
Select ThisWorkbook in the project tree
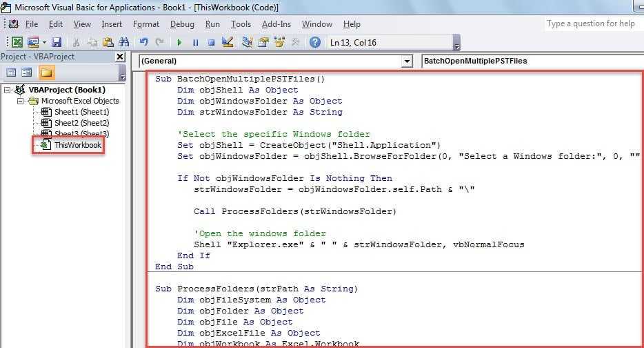coord(77,145)
